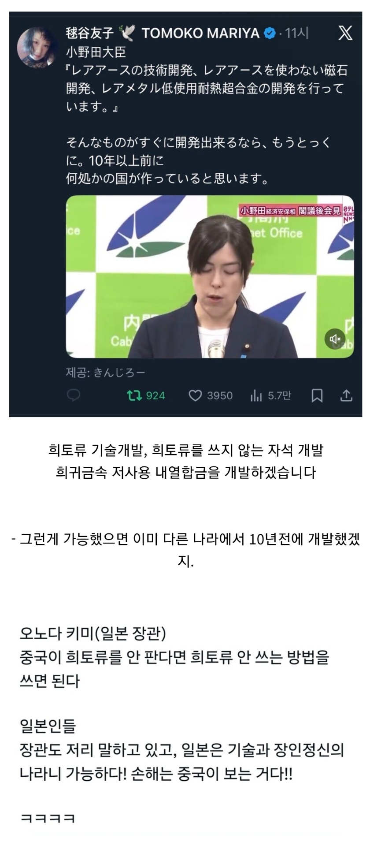Click the dove emoji beside the author name

click(127, 33)
